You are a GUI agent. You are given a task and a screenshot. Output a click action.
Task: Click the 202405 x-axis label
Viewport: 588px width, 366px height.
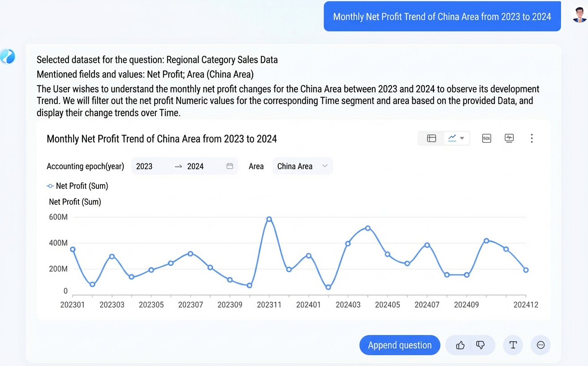(x=388, y=305)
